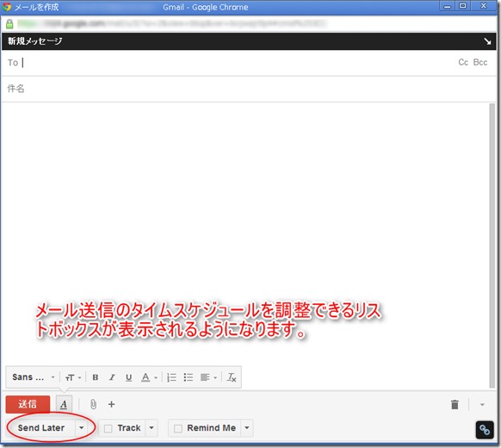Remove formatting with the Tx icon

click(232, 377)
